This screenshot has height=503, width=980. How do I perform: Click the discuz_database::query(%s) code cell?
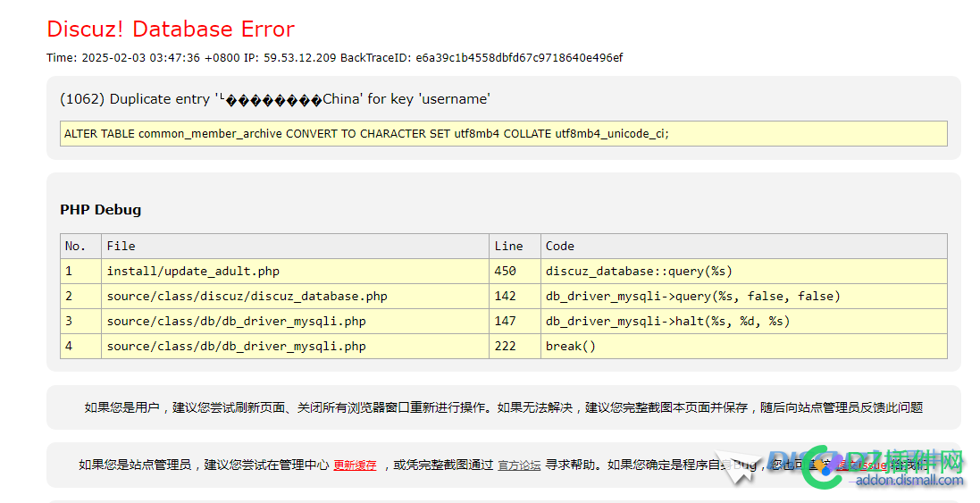click(x=744, y=272)
